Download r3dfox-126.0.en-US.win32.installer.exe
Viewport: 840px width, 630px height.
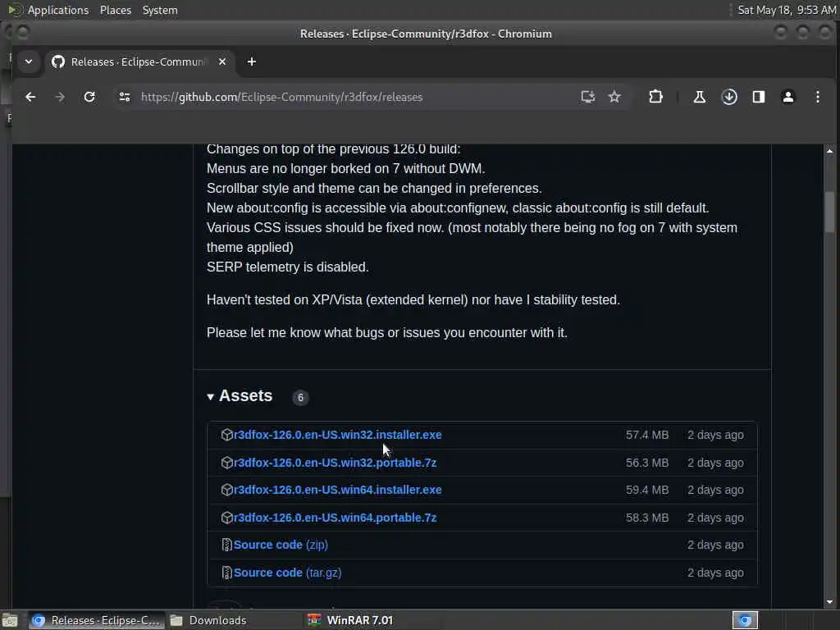(x=337, y=435)
